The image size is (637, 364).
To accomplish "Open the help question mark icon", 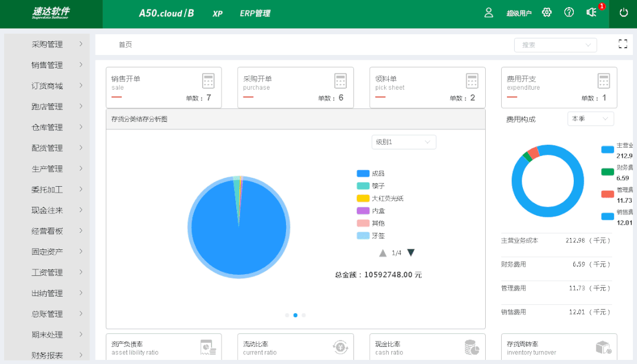I will pyautogui.click(x=569, y=12).
